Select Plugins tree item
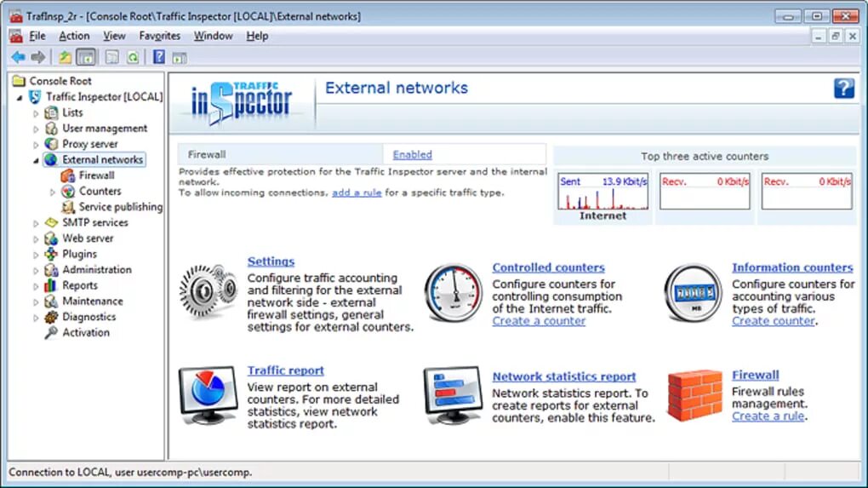This screenshot has width=868, height=488. pos(79,255)
